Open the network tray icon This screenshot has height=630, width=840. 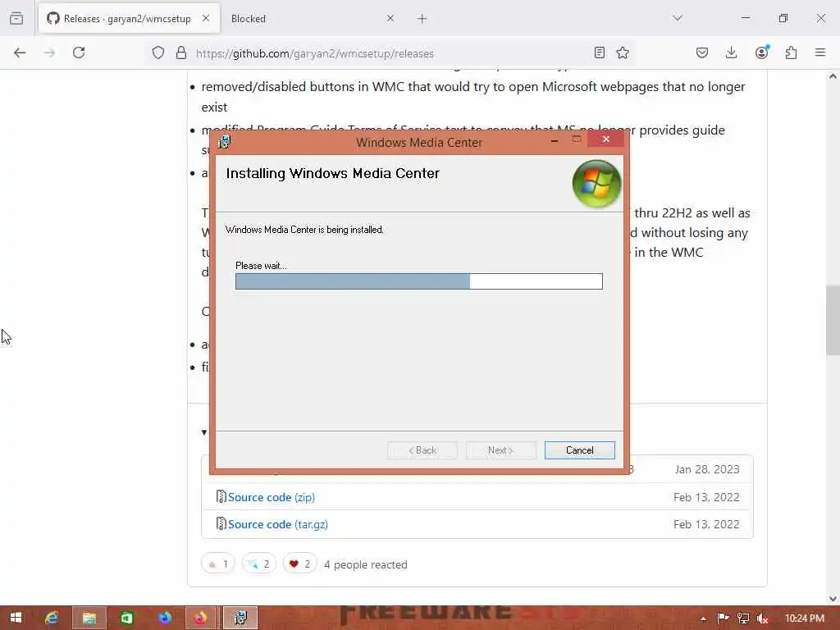click(742, 619)
